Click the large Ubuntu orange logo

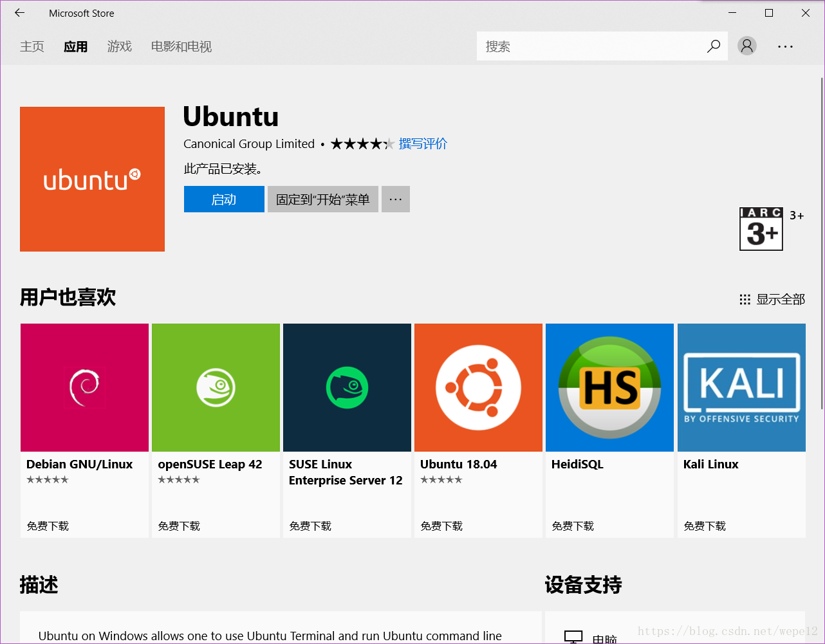tap(92, 179)
